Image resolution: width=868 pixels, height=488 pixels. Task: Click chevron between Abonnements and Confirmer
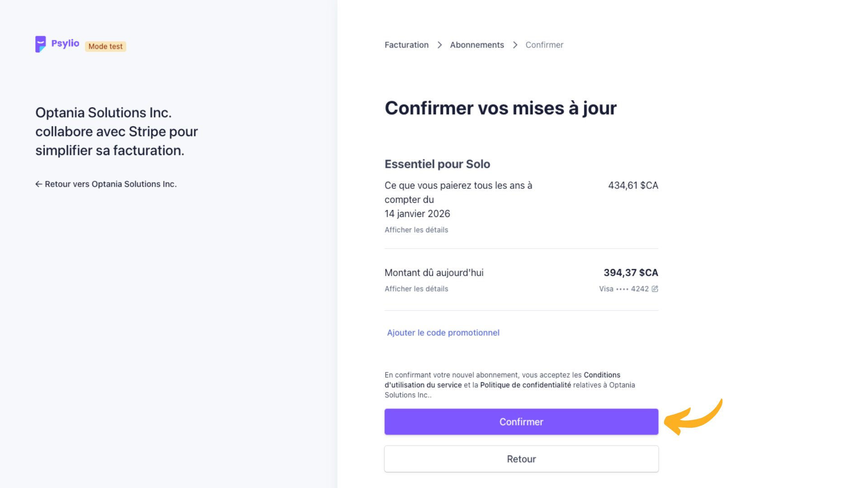tap(515, 45)
